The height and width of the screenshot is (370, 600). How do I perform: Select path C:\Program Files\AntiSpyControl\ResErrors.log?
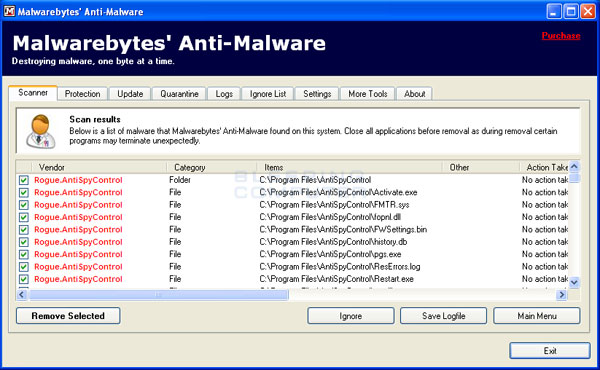click(x=340, y=267)
